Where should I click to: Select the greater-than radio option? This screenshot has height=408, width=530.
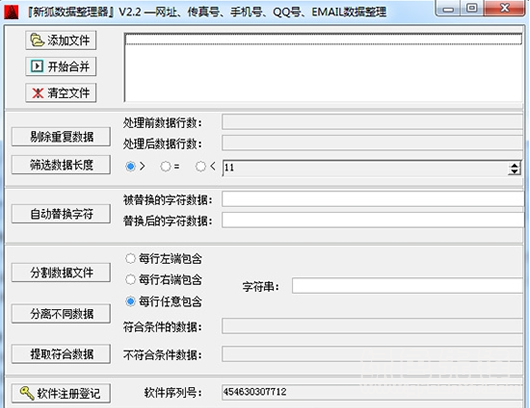(x=130, y=166)
